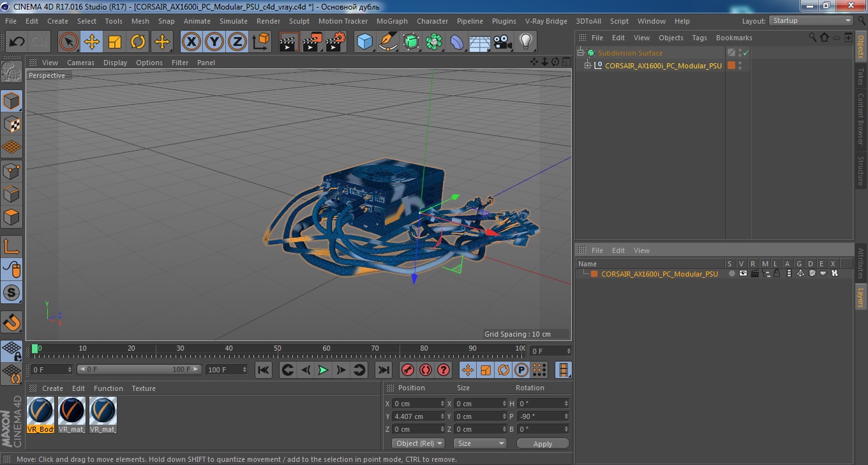The height and width of the screenshot is (465, 868).
Task: Switch to Polygons mode
Action: point(11,217)
